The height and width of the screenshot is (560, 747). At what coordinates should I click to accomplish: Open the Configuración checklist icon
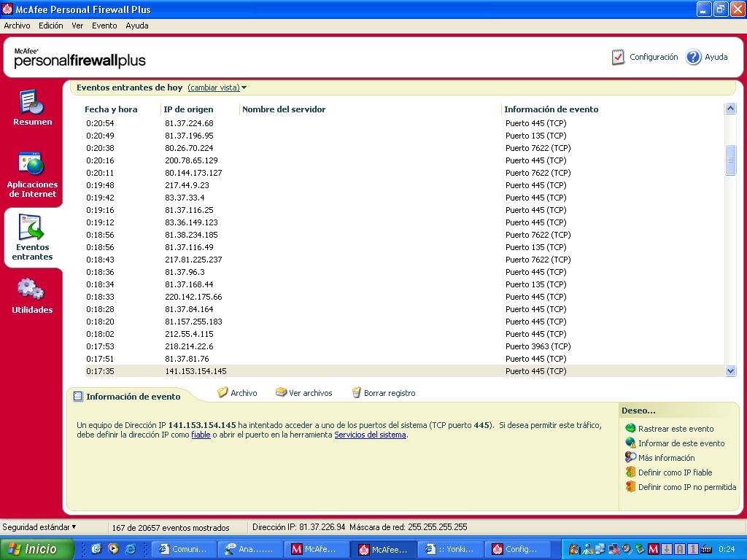tap(618, 57)
